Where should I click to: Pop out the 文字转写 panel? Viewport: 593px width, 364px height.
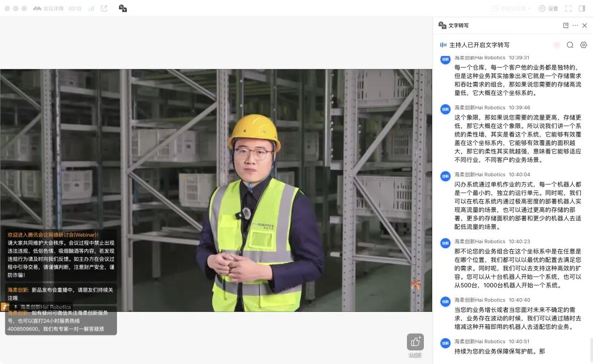566,25
